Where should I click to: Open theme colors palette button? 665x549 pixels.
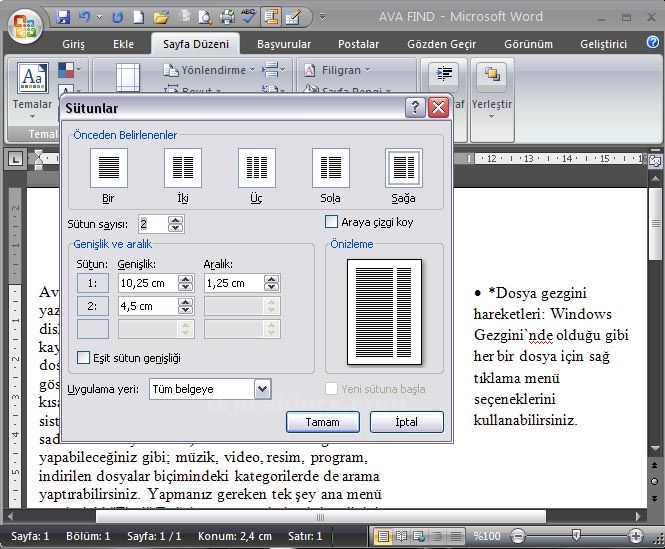click(70, 70)
